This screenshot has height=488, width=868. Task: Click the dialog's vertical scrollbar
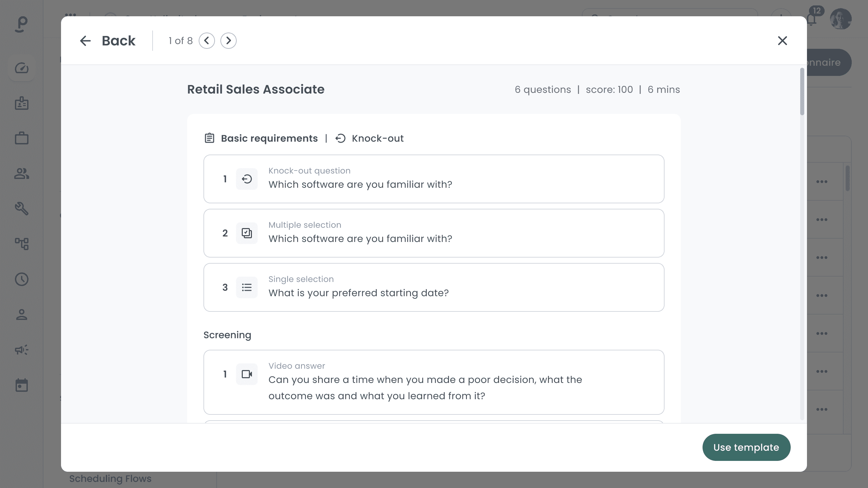point(802,91)
